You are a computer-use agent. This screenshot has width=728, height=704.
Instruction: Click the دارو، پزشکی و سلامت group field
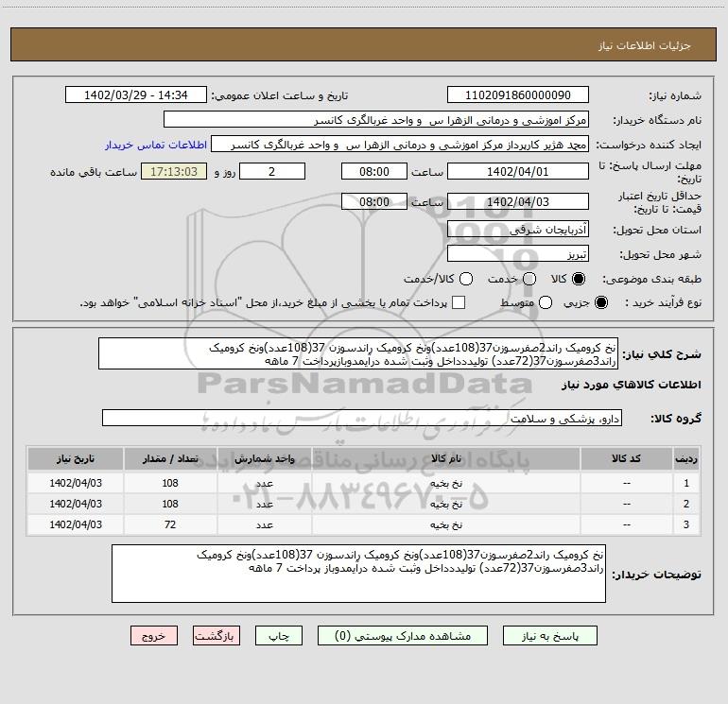pyautogui.click(x=362, y=418)
